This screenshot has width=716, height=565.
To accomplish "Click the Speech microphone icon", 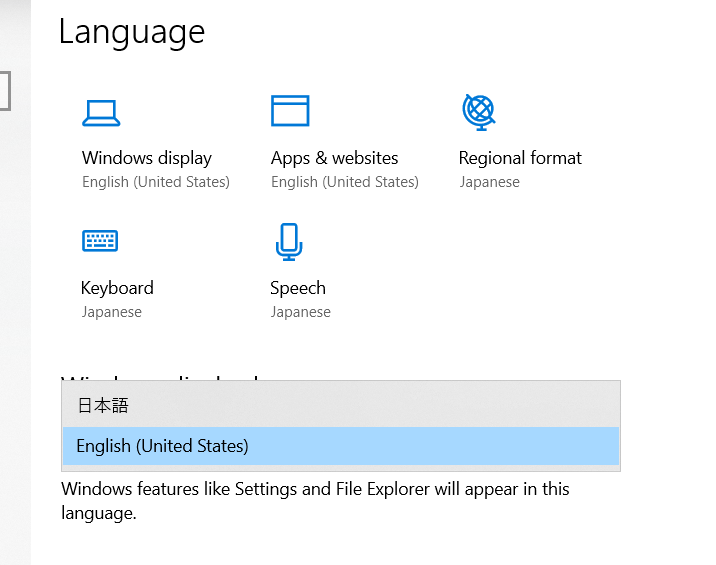I will coord(289,242).
